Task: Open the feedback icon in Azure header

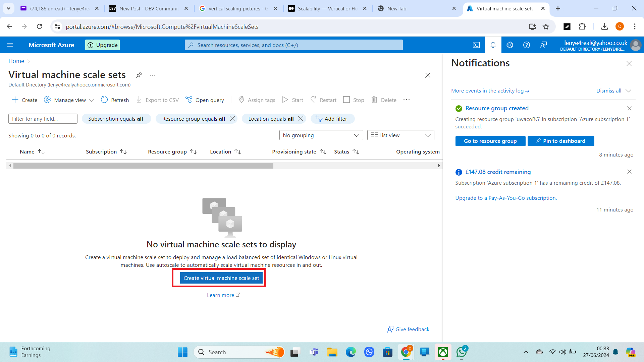Action: tap(543, 45)
